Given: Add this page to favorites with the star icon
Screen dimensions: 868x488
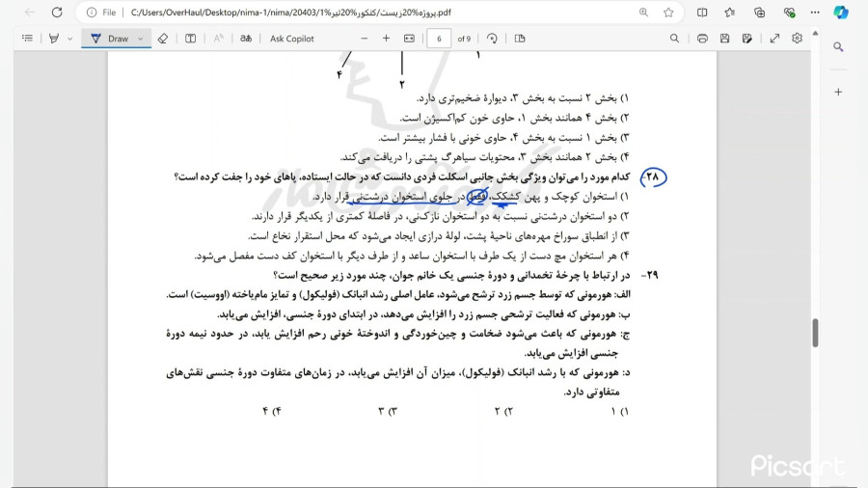Looking at the screenshot, I should tap(668, 13).
